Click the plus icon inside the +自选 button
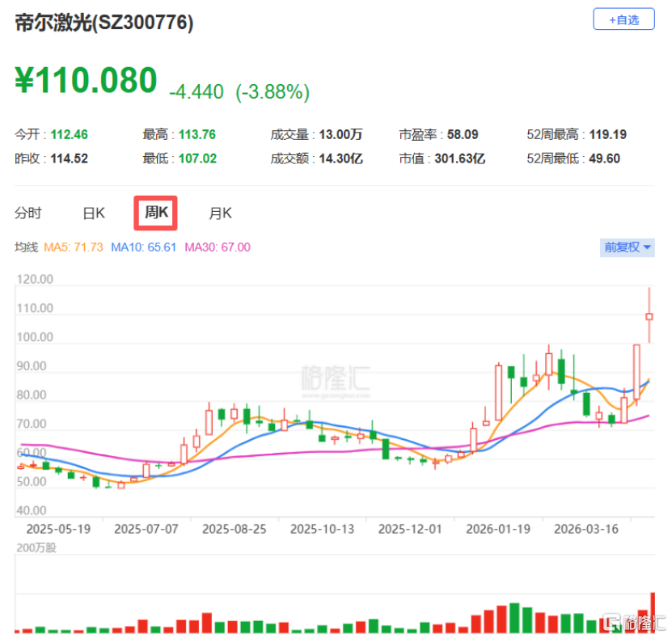Viewport: 672px width, 638px height. (611, 19)
